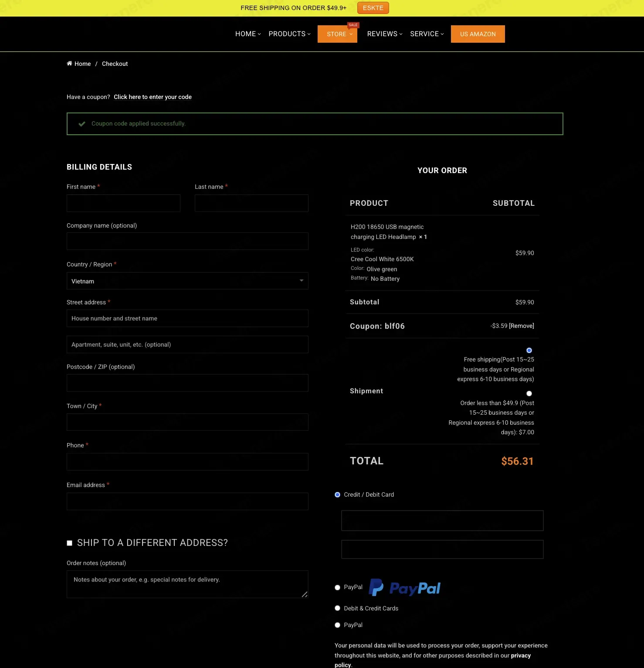Enable ship to a different address checkbox

(69, 543)
